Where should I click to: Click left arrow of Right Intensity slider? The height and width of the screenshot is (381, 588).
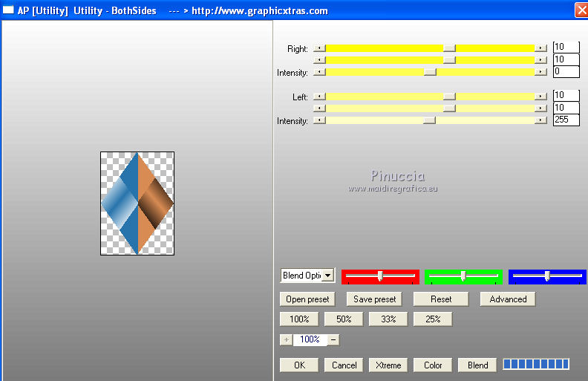pos(319,71)
